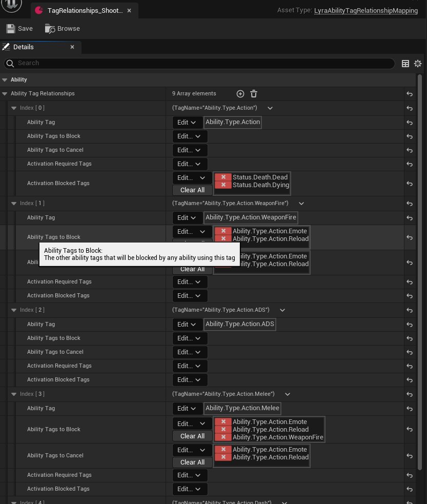This screenshot has width=427, height=504.
Task: Reset Ability Tag Relationships to default
Action: (410, 94)
